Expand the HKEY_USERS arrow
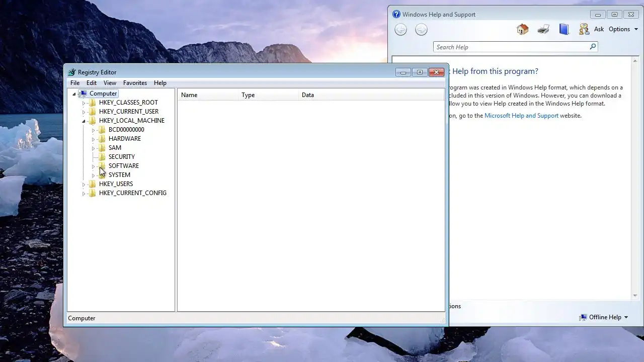This screenshot has width=644, height=362. tap(84, 185)
